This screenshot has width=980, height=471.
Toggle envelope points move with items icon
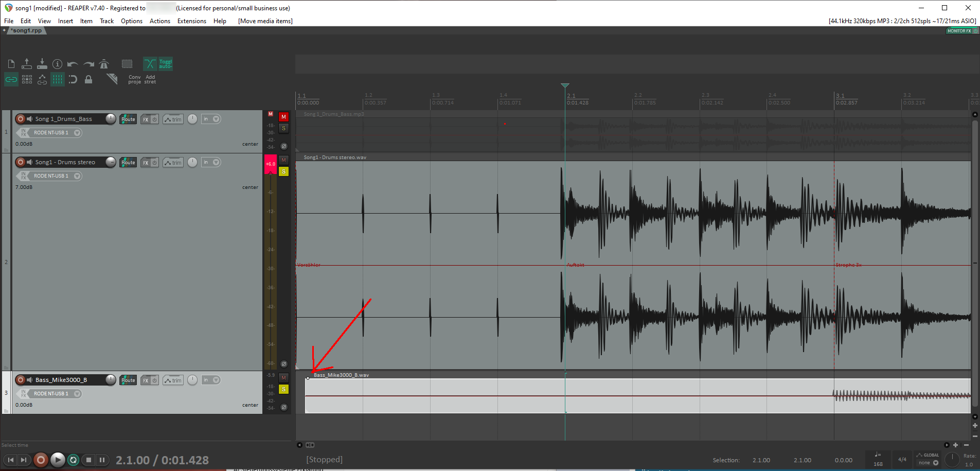pos(42,79)
